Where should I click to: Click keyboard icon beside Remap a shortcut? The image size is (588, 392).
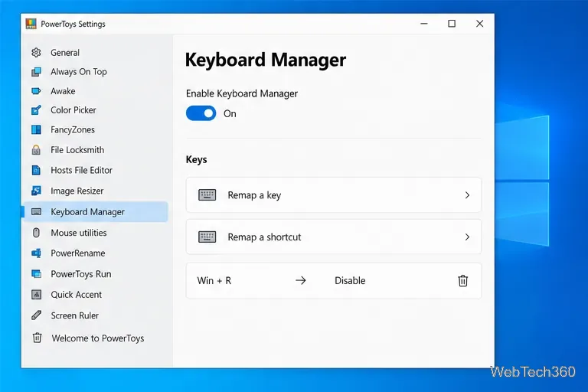(207, 237)
